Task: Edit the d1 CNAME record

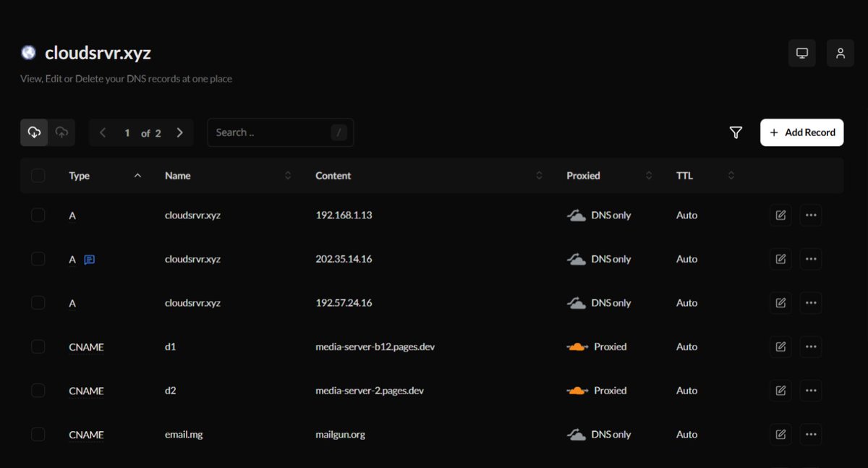Action: click(780, 346)
